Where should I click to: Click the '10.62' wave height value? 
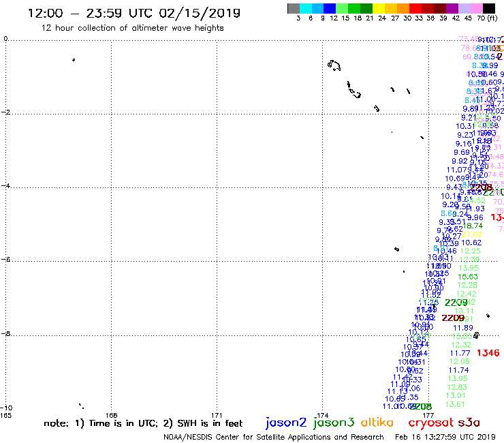coord(471,243)
